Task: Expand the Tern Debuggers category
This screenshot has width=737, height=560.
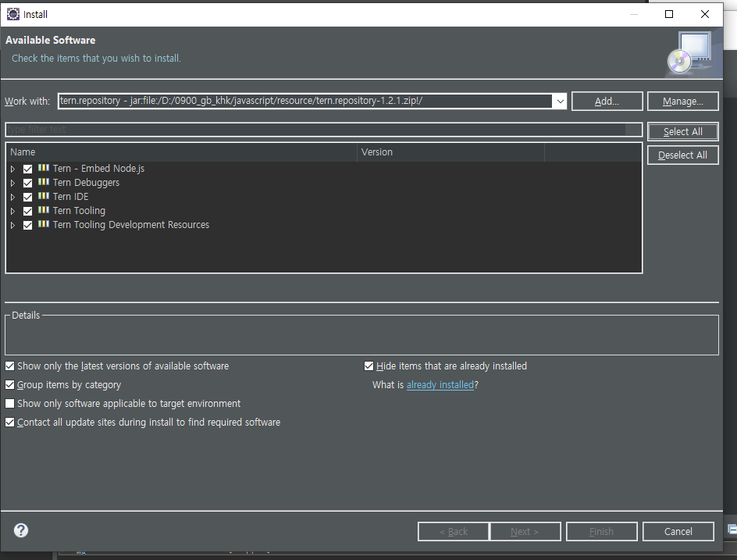Action: 13,183
